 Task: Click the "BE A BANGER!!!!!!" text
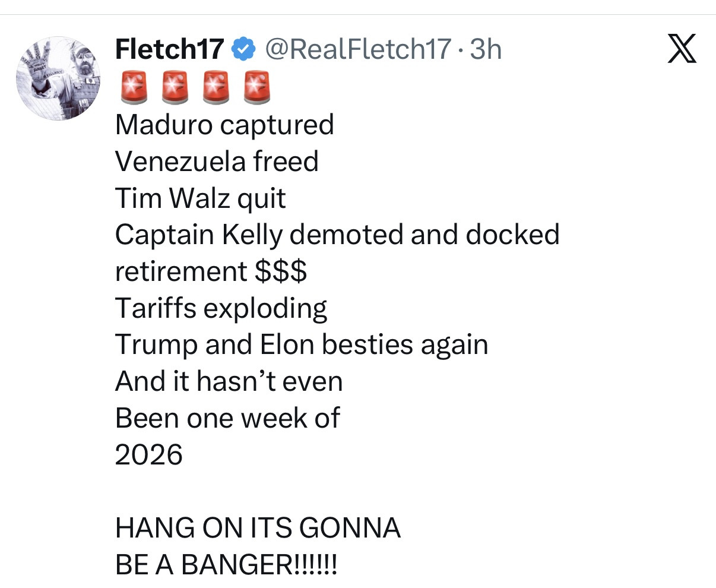coord(226,564)
